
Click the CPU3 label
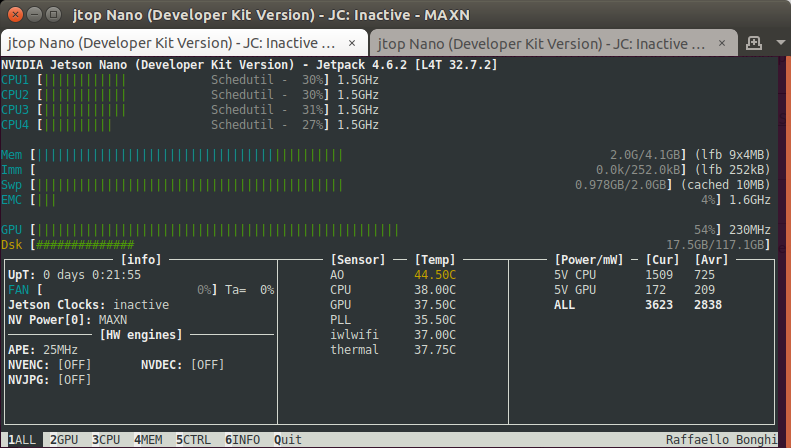point(15,109)
